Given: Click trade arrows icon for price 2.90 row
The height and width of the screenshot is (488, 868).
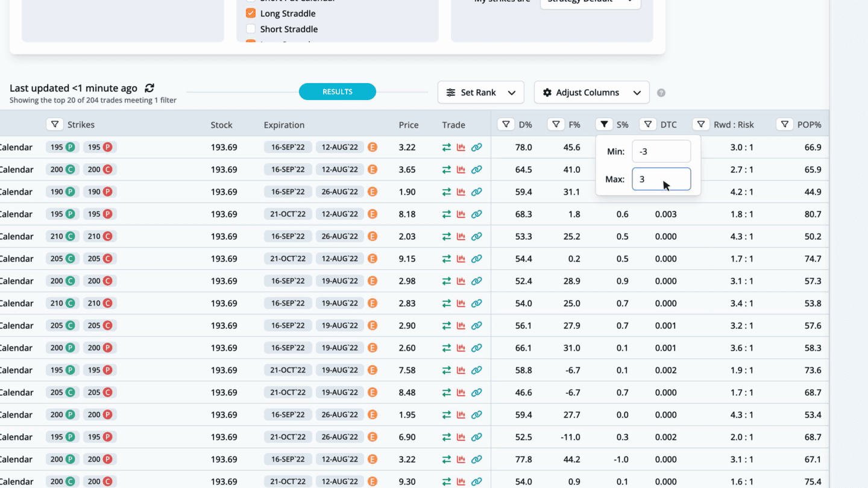Looking at the screenshot, I should click(447, 326).
